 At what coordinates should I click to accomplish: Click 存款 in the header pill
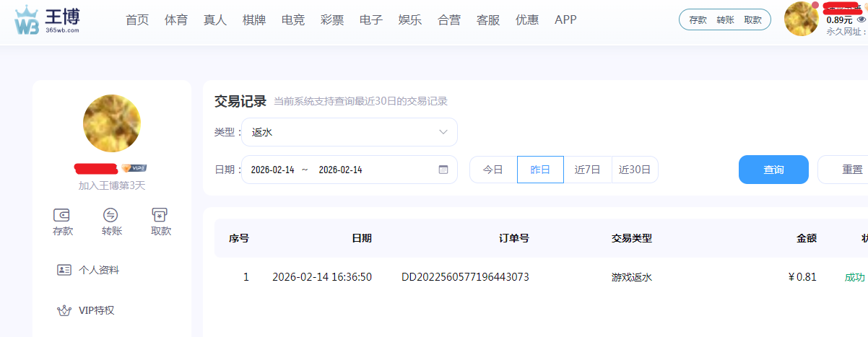pos(698,20)
